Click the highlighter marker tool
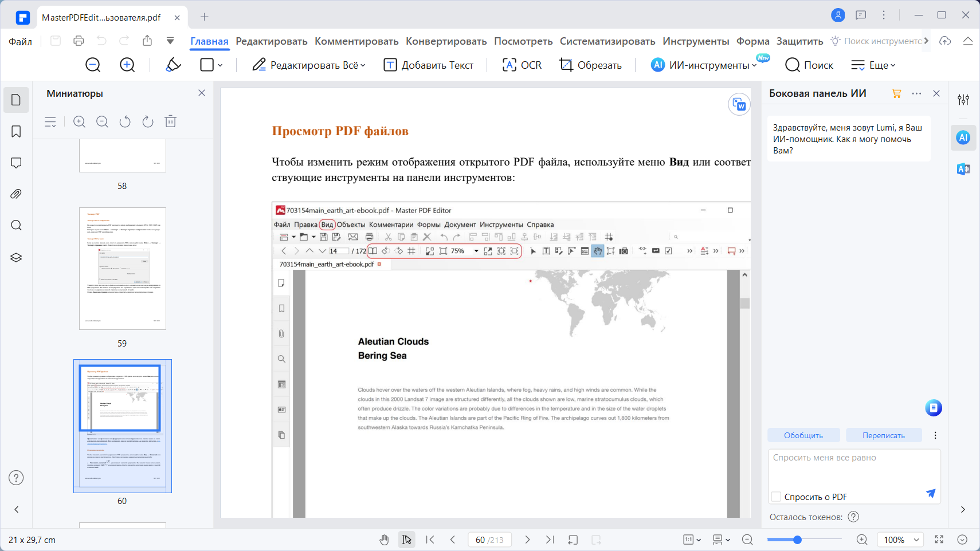Image resolution: width=980 pixels, height=551 pixels. [173, 65]
